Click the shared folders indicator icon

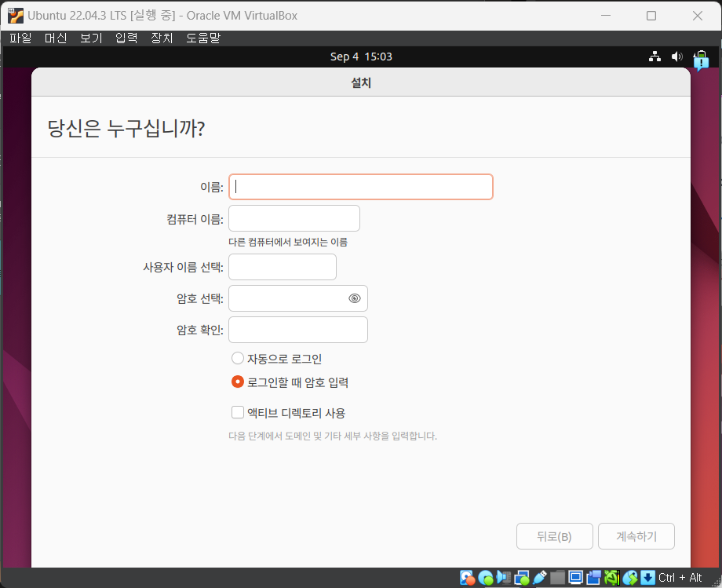tap(558, 578)
